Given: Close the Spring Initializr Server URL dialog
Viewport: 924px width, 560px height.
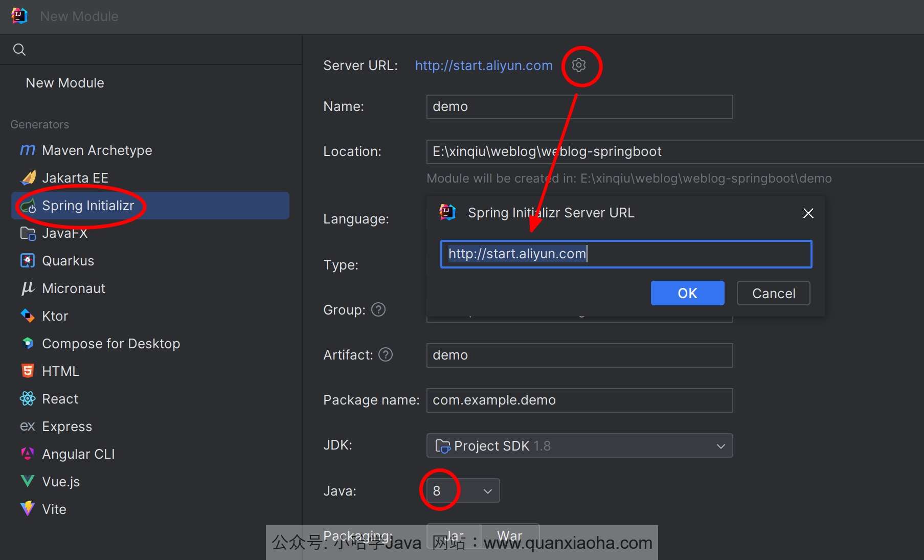Looking at the screenshot, I should [x=808, y=213].
